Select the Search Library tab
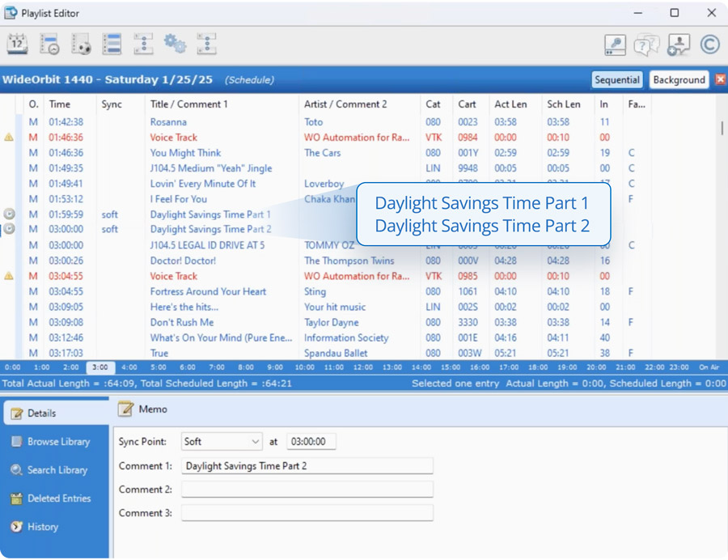 [x=58, y=470]
